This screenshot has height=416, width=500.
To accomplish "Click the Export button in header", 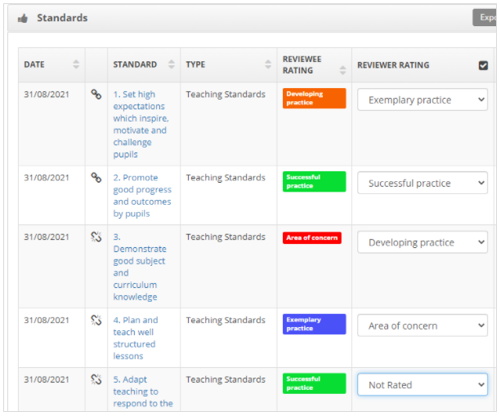I will pos(485,18).
